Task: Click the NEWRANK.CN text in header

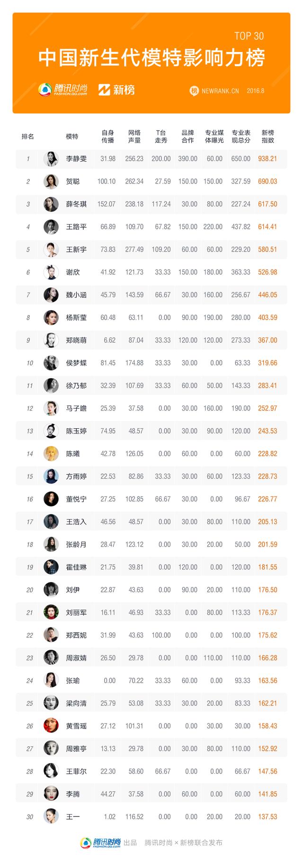Action: tap(220, 91)
